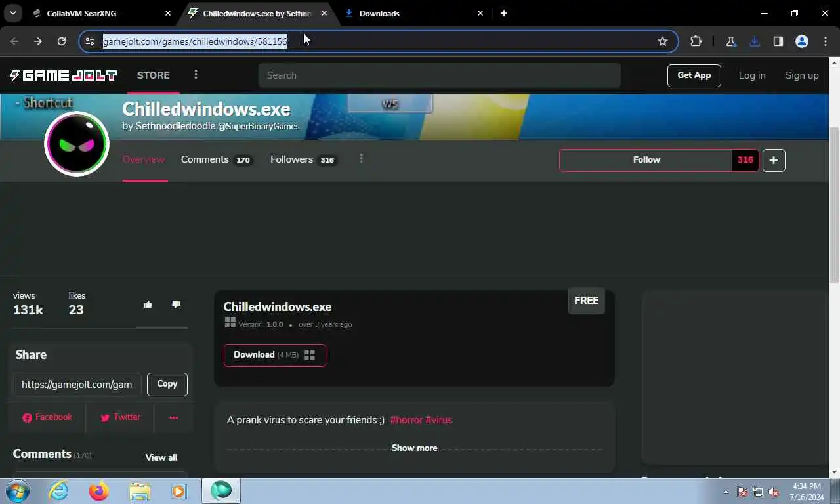View site information icon in address bar

[x=91, y=41]
